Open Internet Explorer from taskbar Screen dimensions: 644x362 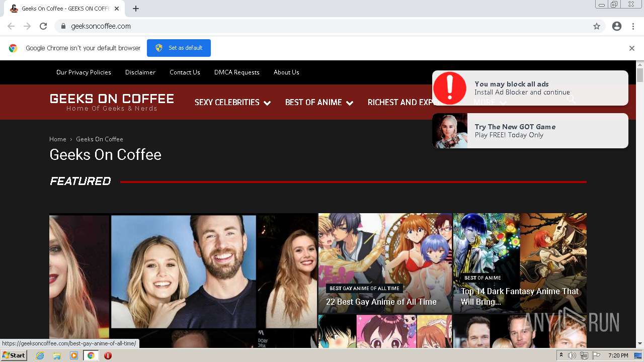40,355
